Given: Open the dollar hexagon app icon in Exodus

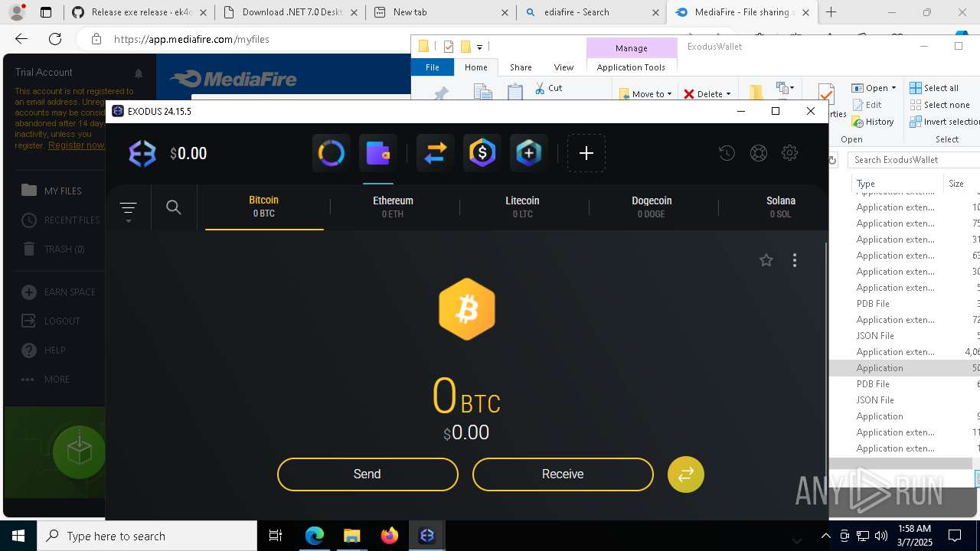Looking at the screenshot, I should click(482, 153).
